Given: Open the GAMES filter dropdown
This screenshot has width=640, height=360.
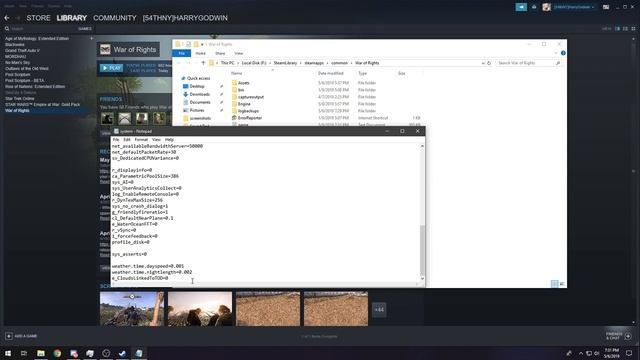Looking at the screenshot, I should point(85,29).
